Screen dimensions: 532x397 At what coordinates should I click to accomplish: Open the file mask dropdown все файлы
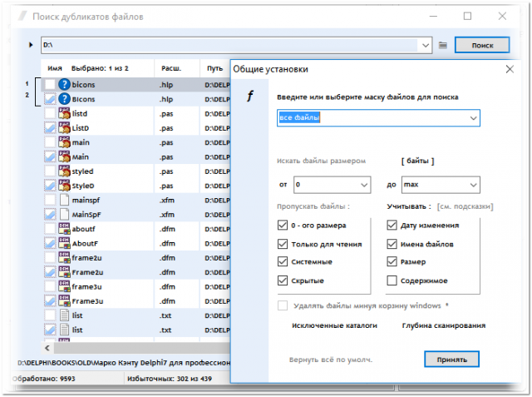(x=473, y=118)
